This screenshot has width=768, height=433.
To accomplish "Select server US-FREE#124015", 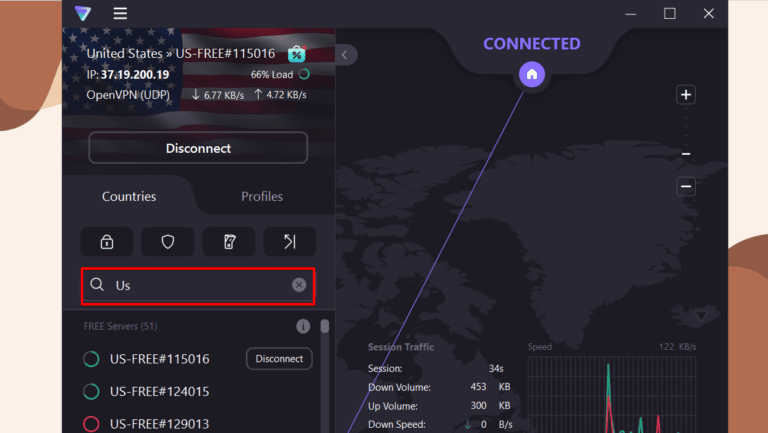I will click(x=159, y=391).
